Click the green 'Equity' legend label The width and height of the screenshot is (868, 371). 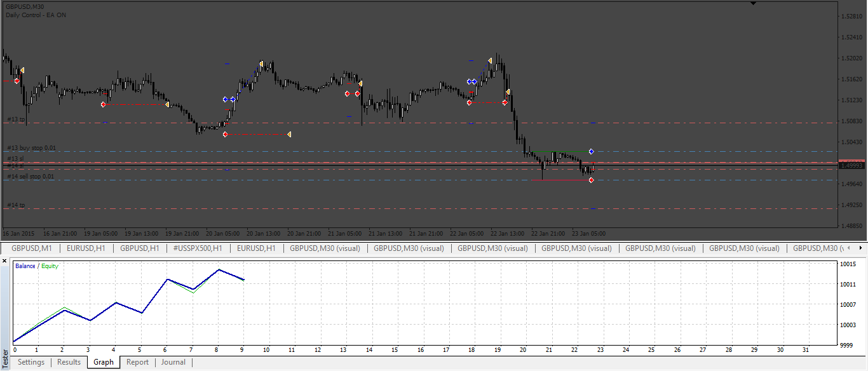[50, 266]
